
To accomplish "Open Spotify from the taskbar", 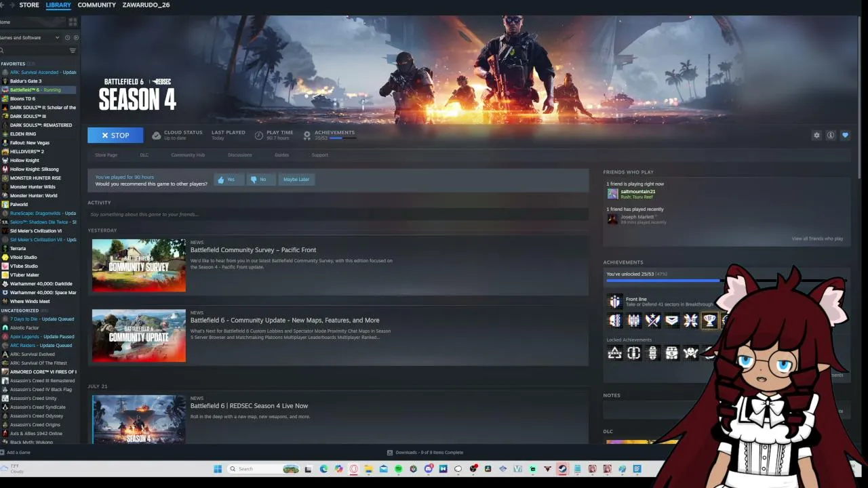I will (398, 469).
